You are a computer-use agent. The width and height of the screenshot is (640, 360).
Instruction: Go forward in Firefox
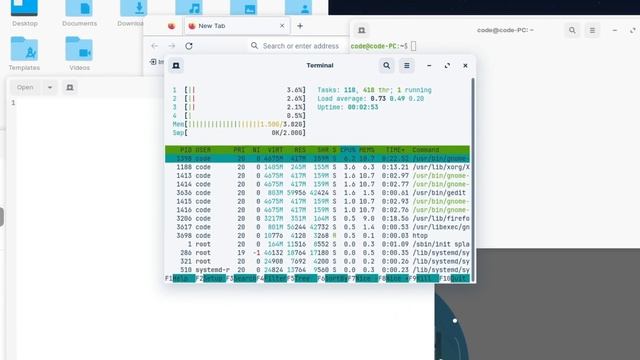[x=172, y=46]
